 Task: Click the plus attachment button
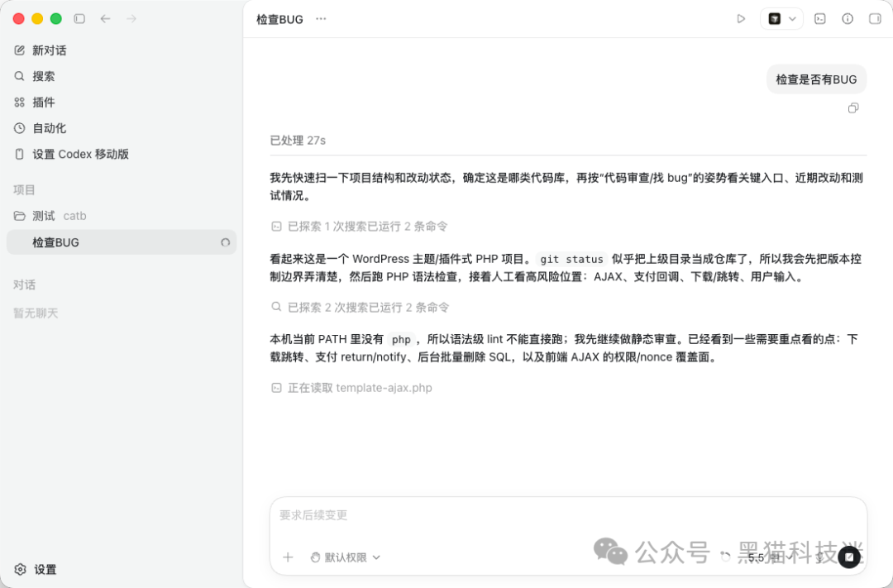click(288, 557)
